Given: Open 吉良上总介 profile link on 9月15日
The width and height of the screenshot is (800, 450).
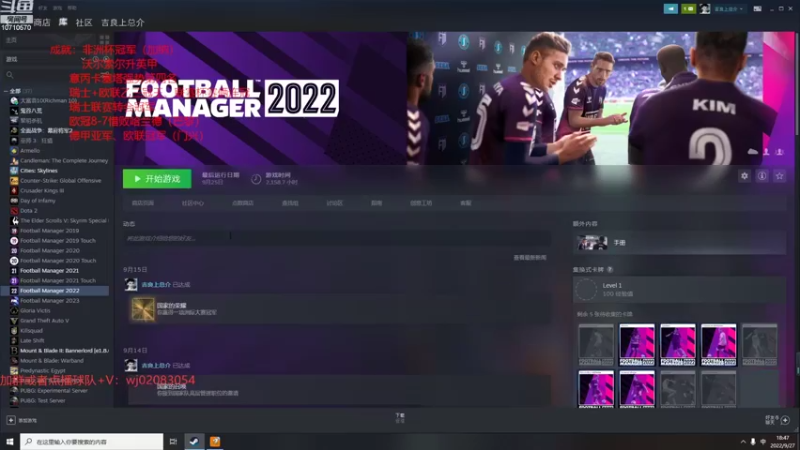Looking at the screenshot, I should tap(156, 284).
